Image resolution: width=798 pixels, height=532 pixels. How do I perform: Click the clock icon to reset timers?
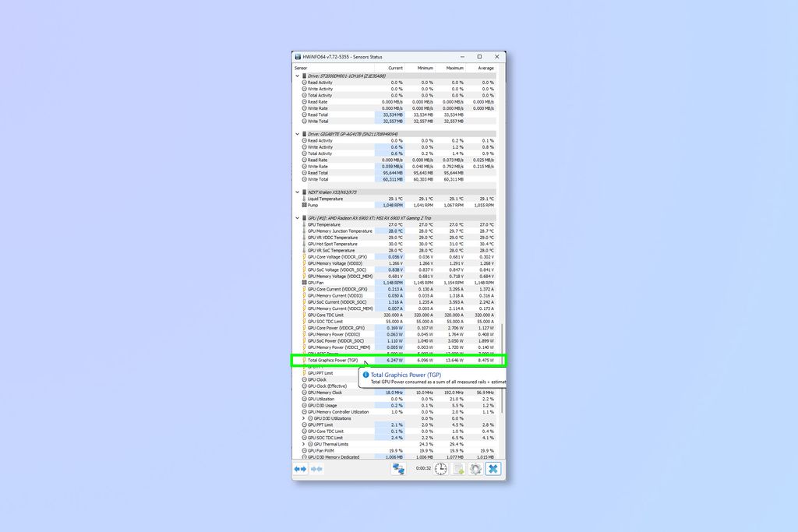pos(440,469)
